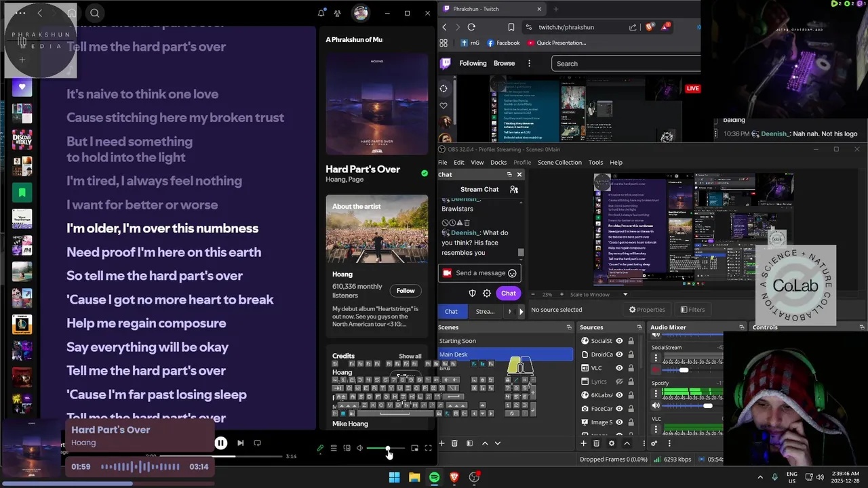Open the emote picker in chat
The width and height of the screenshot is (868, 488).
[x=512, y=273]
